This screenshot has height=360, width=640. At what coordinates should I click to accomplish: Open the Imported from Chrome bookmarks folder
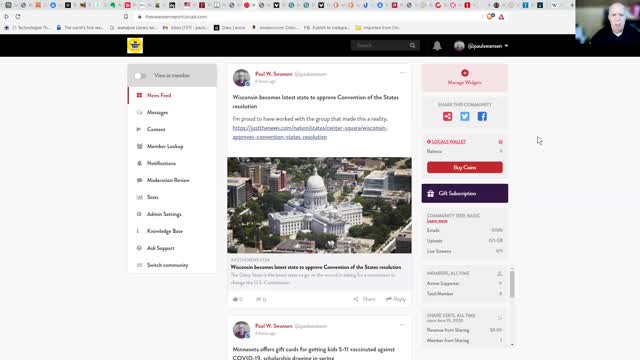pyautogui.click(x=378, y=28)
